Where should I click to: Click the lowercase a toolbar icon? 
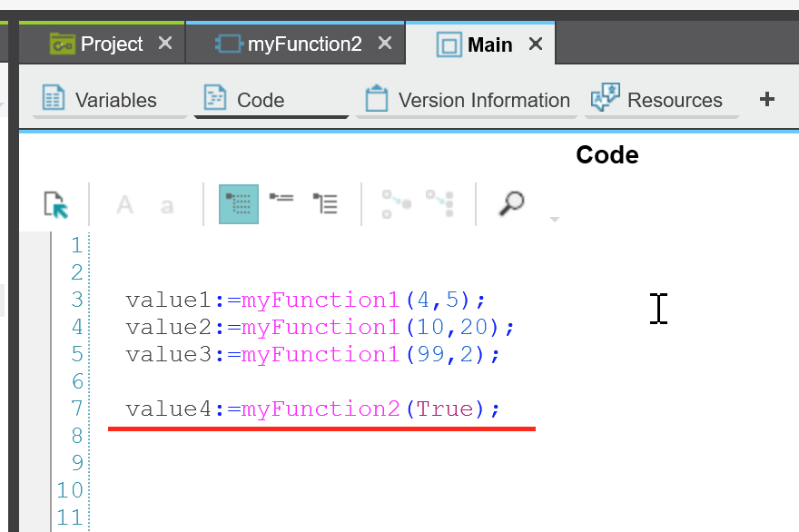click(167, 206)
